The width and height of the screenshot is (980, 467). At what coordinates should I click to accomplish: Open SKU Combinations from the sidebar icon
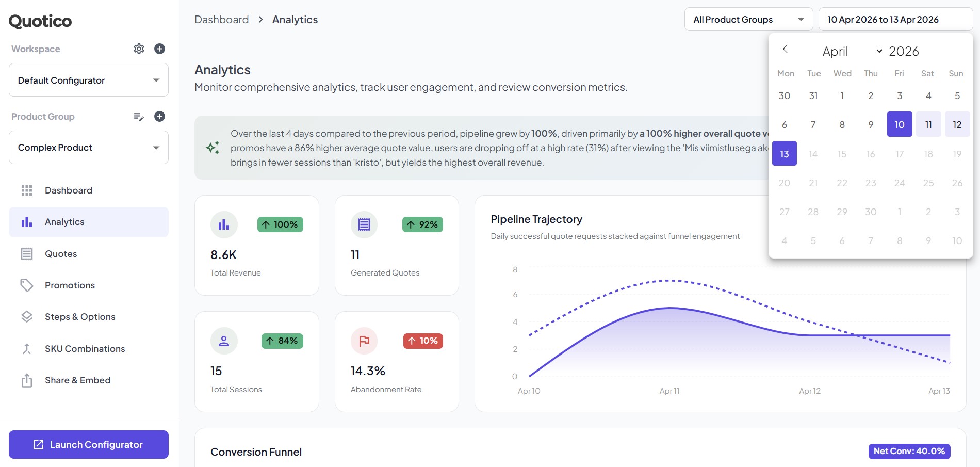click(27, 348)
